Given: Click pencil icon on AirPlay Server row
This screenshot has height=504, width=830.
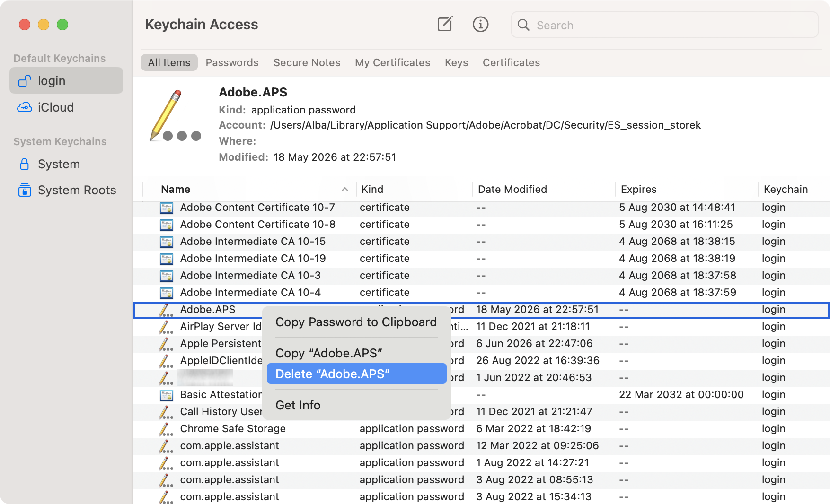Looking at the screenshot, I should click(166, 327).
